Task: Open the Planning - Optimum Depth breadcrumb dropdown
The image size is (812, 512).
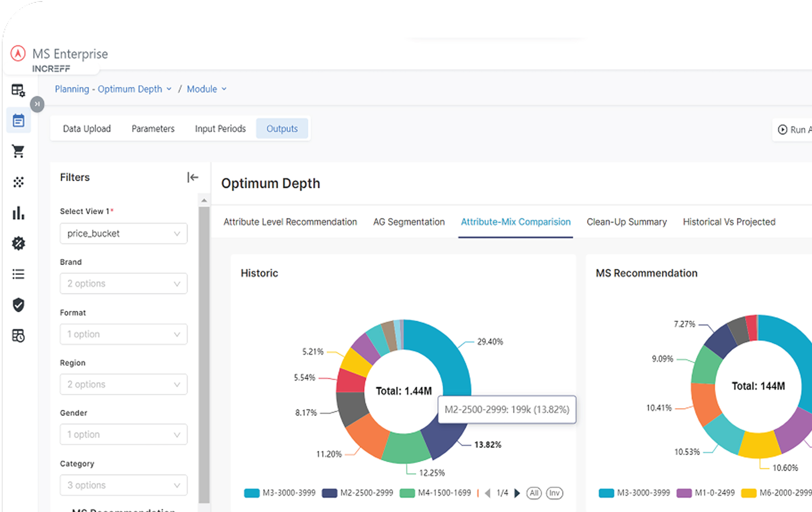Action: [113, 89]
